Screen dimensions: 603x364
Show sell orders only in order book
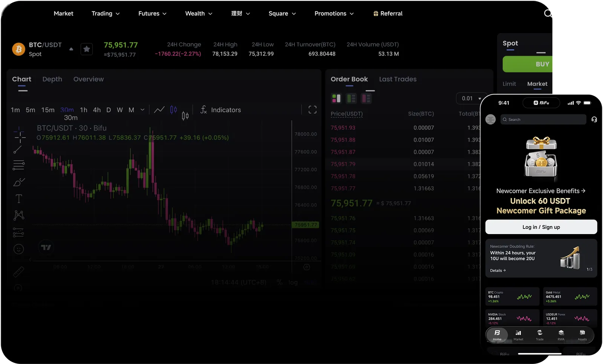pyautogui.click(x=366, y=98)
